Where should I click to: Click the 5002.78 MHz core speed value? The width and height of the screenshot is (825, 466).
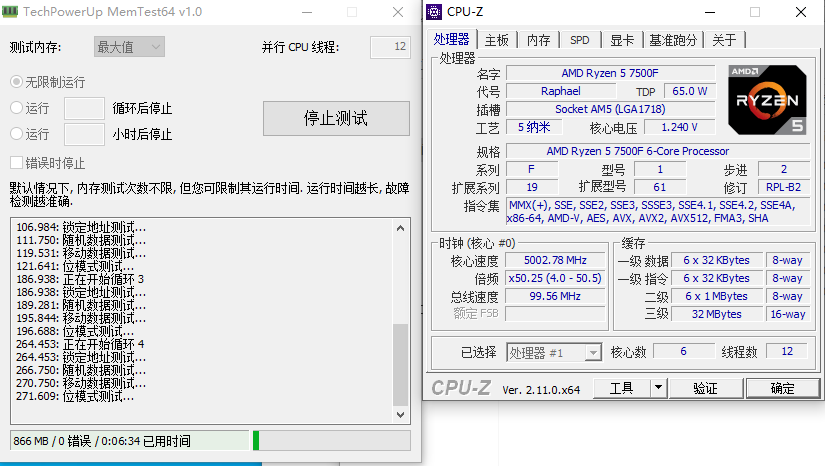tap(555, 260)
